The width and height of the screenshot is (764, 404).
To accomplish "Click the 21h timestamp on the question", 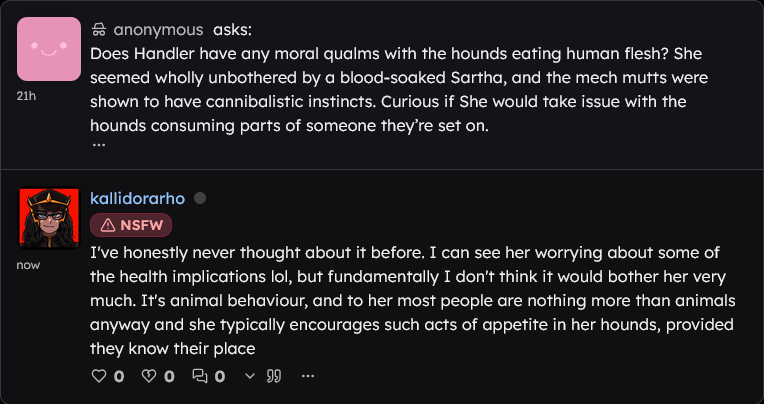I will pyautogui.click(x=26, y=96).
